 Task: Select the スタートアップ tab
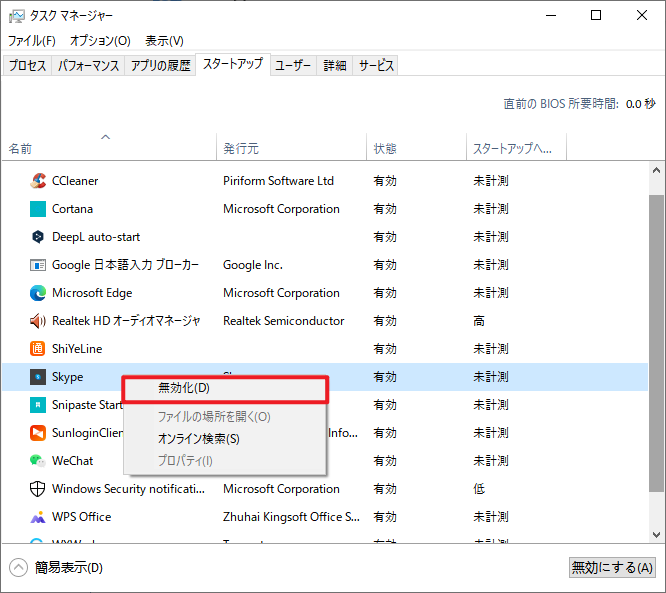(x=233, y=64)
